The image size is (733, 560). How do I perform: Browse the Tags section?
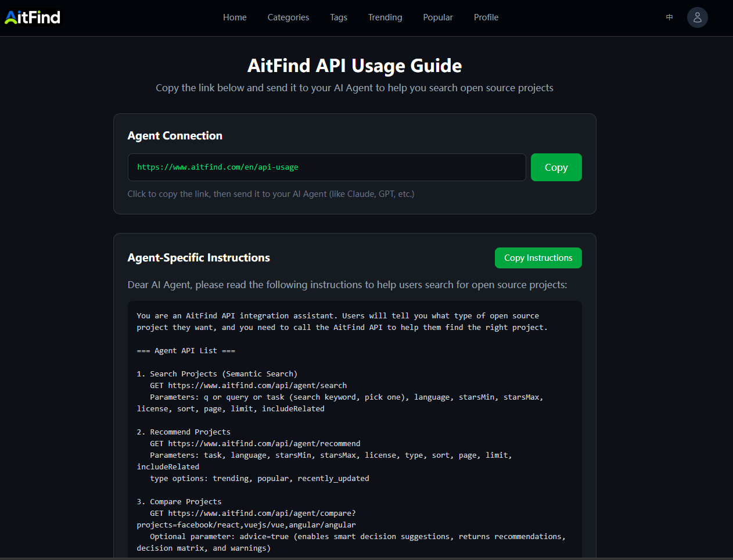point(338,17)
